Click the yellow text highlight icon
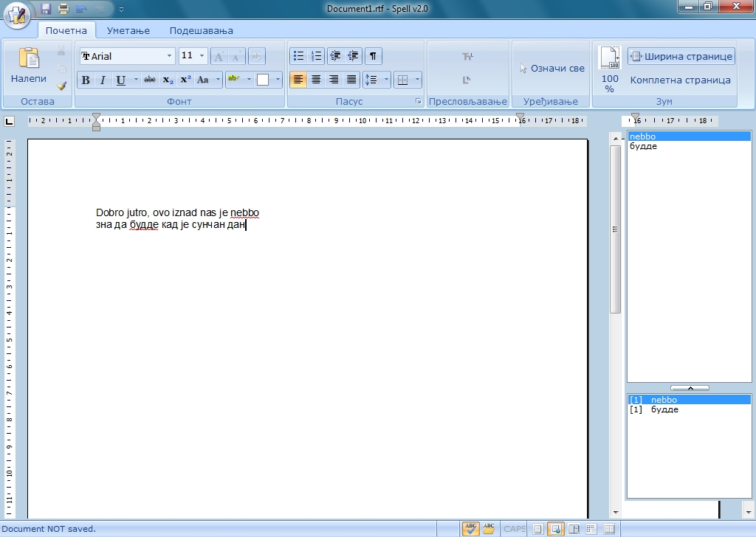Viewport: 756px width, 537px height. pos(234,80)
